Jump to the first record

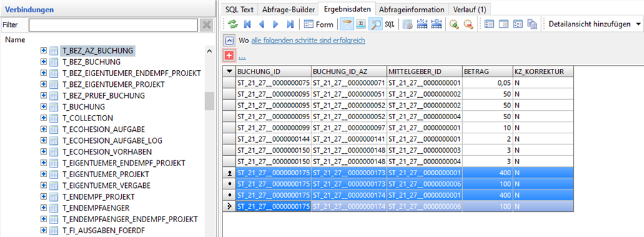coord(248,24)
